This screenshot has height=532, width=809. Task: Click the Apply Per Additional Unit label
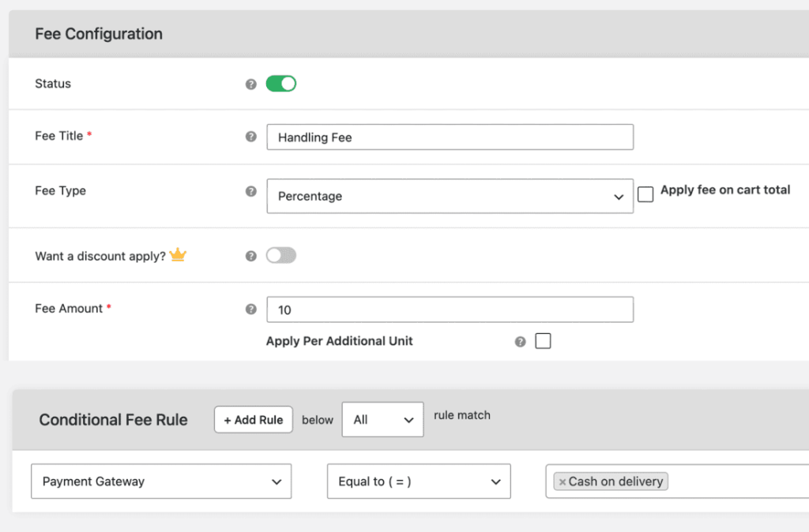pyautogui.click(x=340, y=341)
